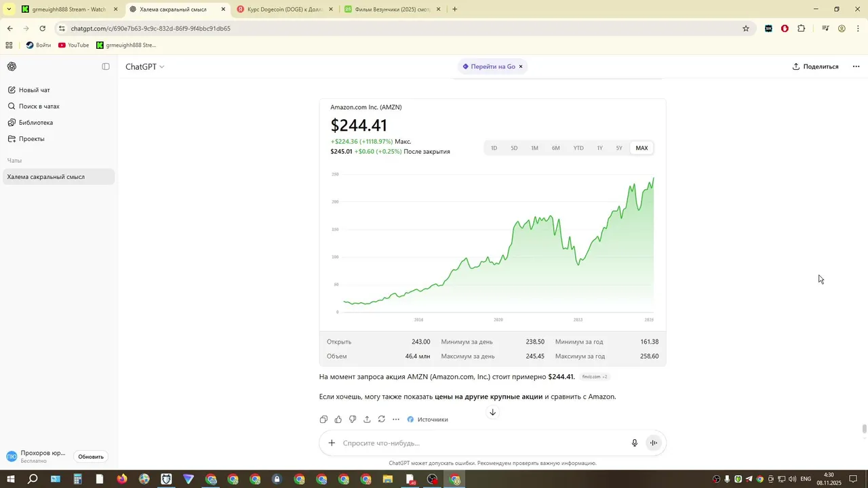Open a new browser tab
Screen dimensions: 868x488
tap(454, 9)
